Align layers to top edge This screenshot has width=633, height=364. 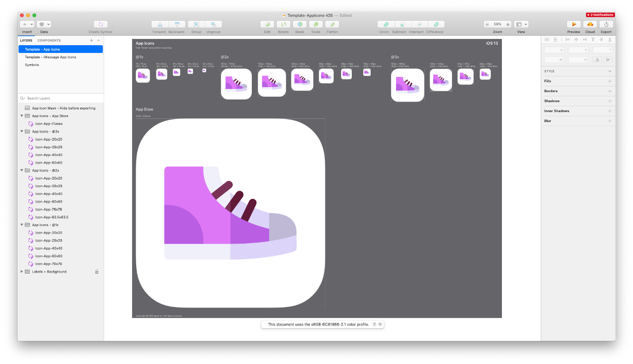(x=593, y=40)
